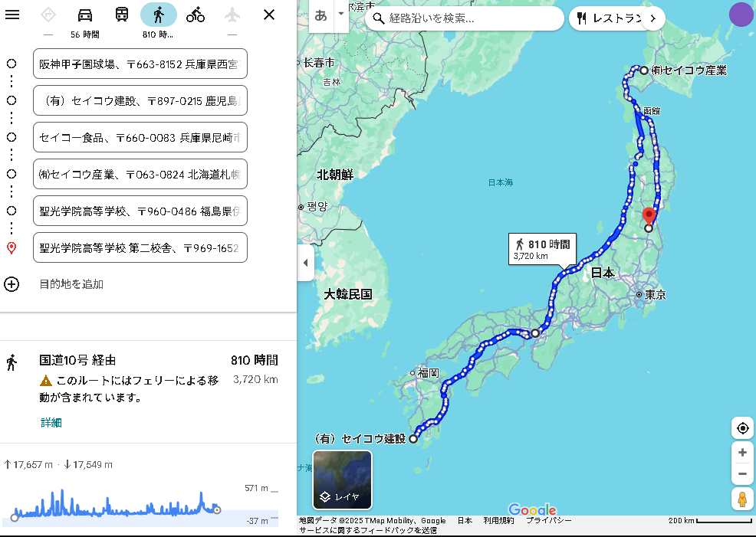
Task: Open the purple account profile avatar
Action: click(741, 14)
